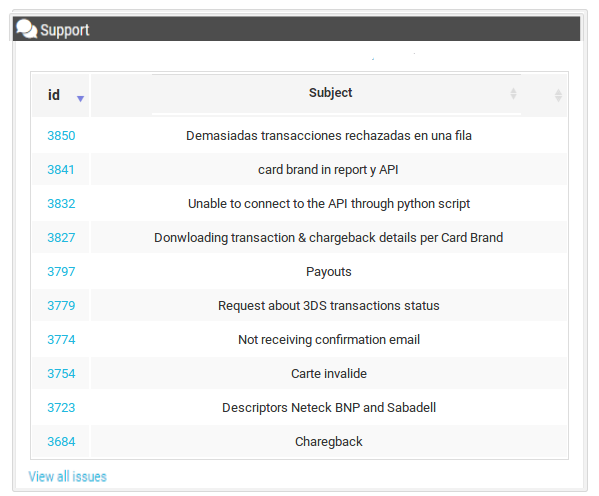The height and width of the screenshot is (496, 599).
Task: Click the id column header
Action: (54, 95)
